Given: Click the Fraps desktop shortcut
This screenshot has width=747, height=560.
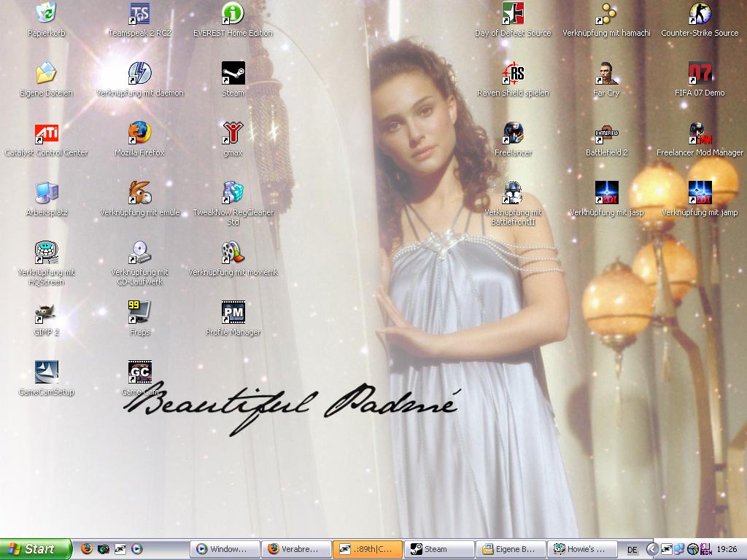Looking at the screenshot, I should (139, 312).
